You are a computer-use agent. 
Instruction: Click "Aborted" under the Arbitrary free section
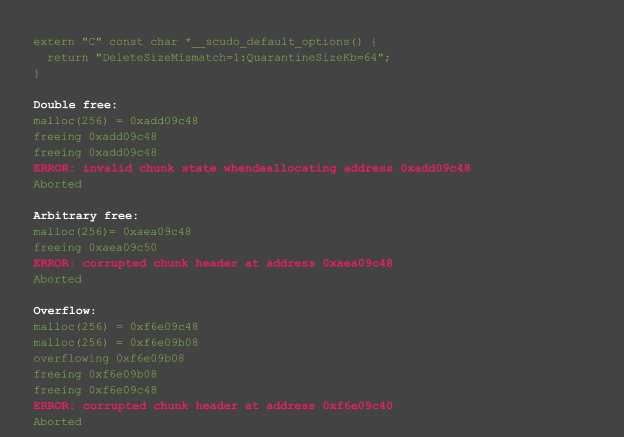57,279
